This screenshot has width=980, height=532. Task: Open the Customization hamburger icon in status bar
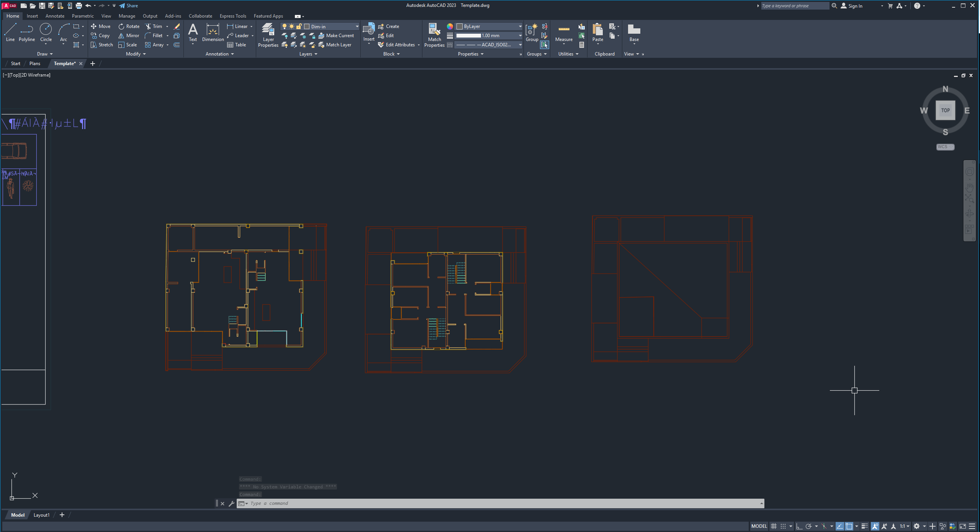point(972,526)
